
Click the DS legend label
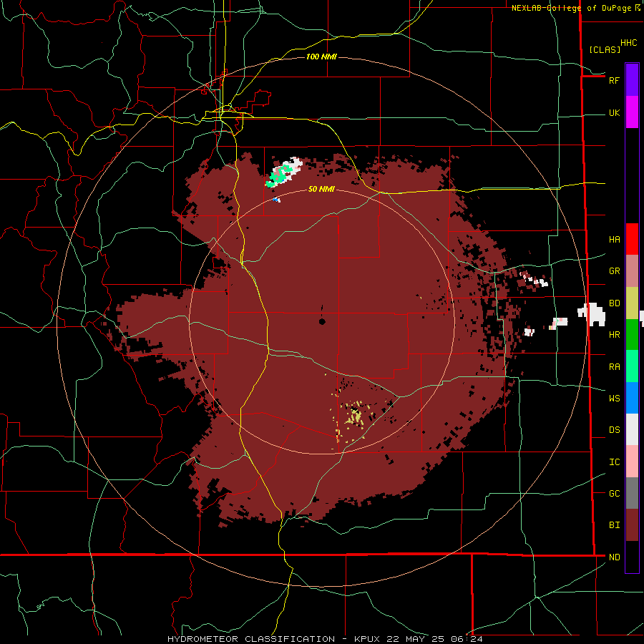click(614, 430)
